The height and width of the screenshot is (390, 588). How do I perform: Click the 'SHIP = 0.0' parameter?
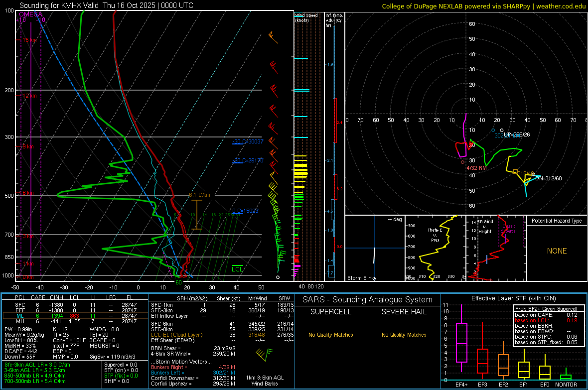117,381
